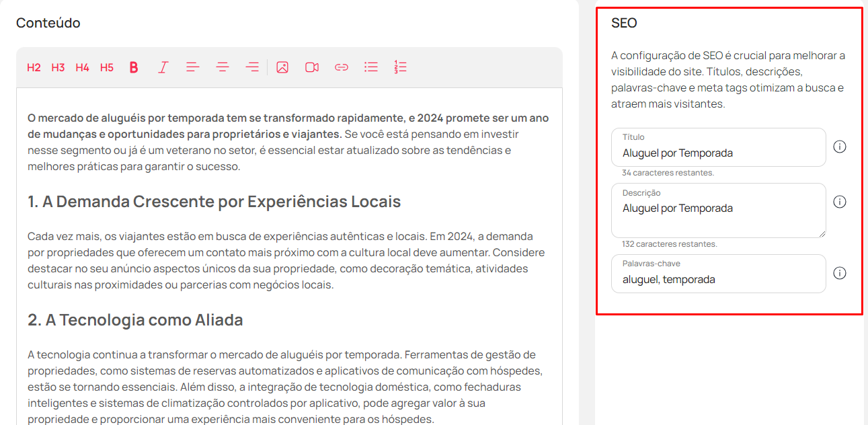Click the bold intro paragraph about aluguéis

pyautogui.click(x=288, y=126)
